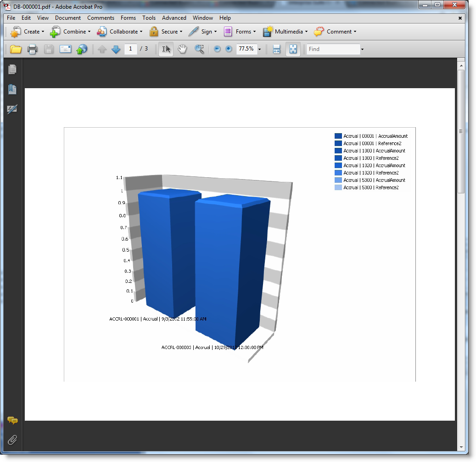The width and height of the screenshot is (476, 462).
Task: Toggle the Select tool cursor button
Action: (166, 49)
